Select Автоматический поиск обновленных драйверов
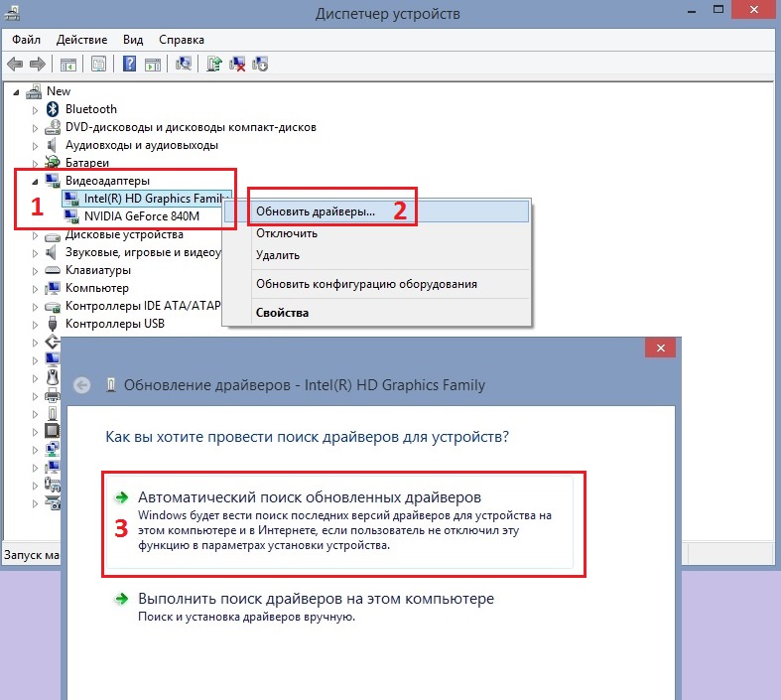Viewport: 781px width, 700px height. click(x=340, y=521)
